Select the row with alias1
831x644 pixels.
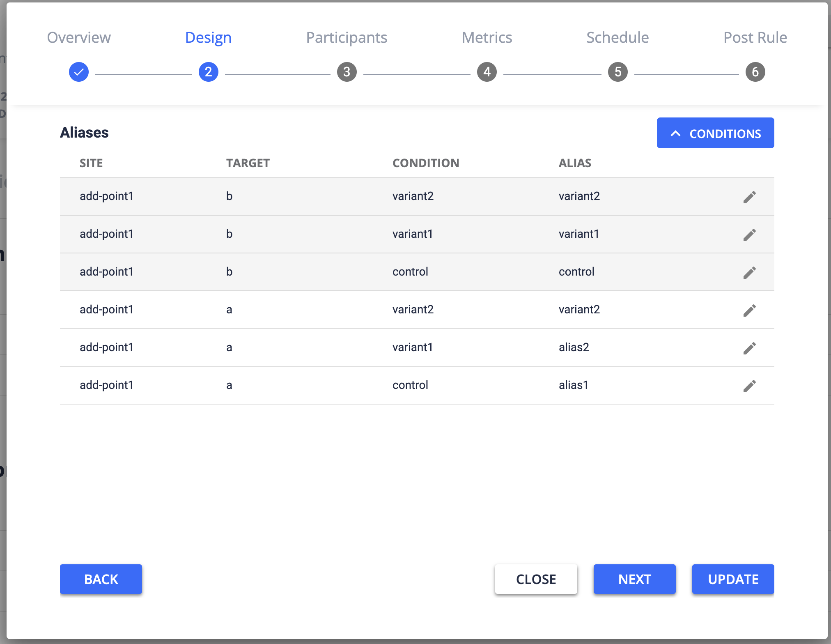370,385
